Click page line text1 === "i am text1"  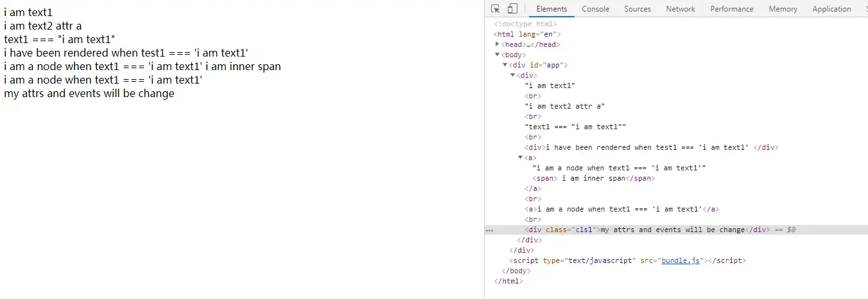[59, 39]
